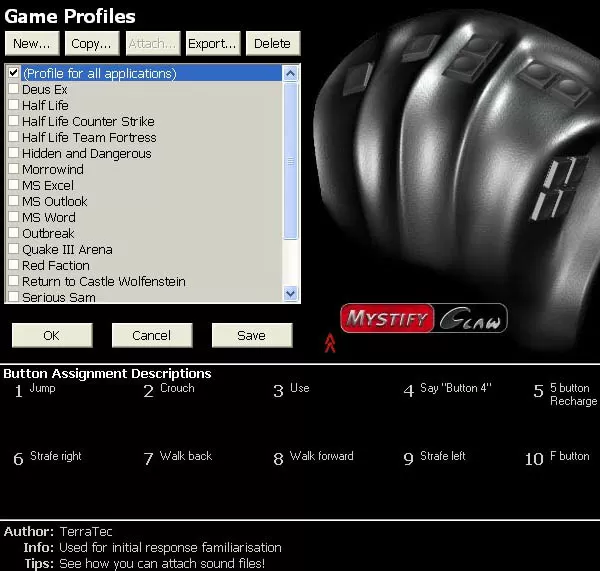Select the Morrowind profile name

[x=53, y=170]
